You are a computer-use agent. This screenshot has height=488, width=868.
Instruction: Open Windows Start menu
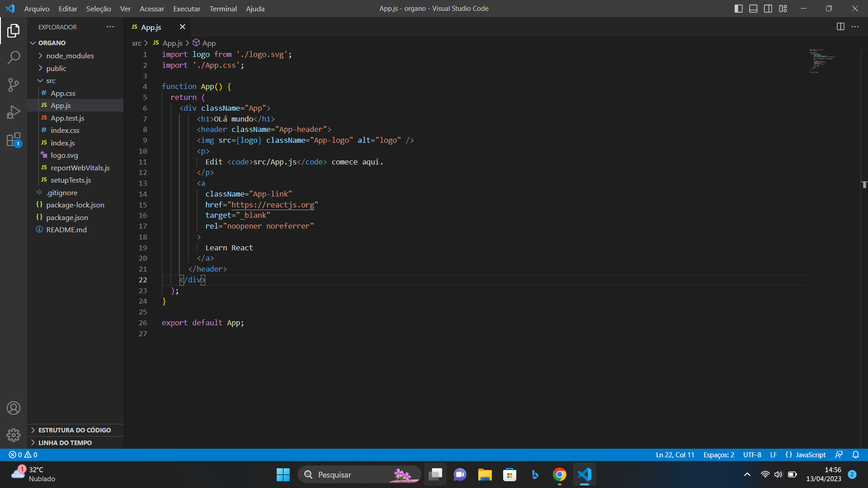[283, 474]
